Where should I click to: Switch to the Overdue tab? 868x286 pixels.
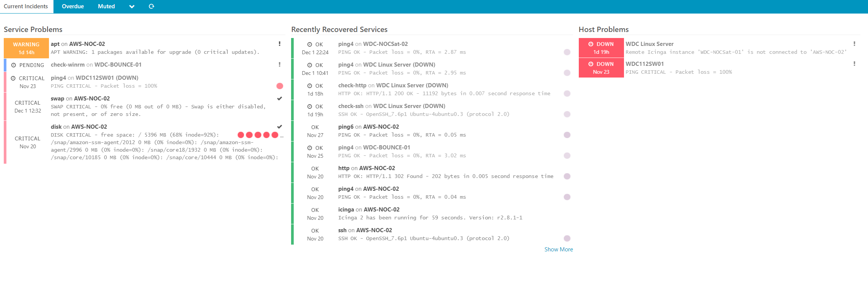click(73, 6)
